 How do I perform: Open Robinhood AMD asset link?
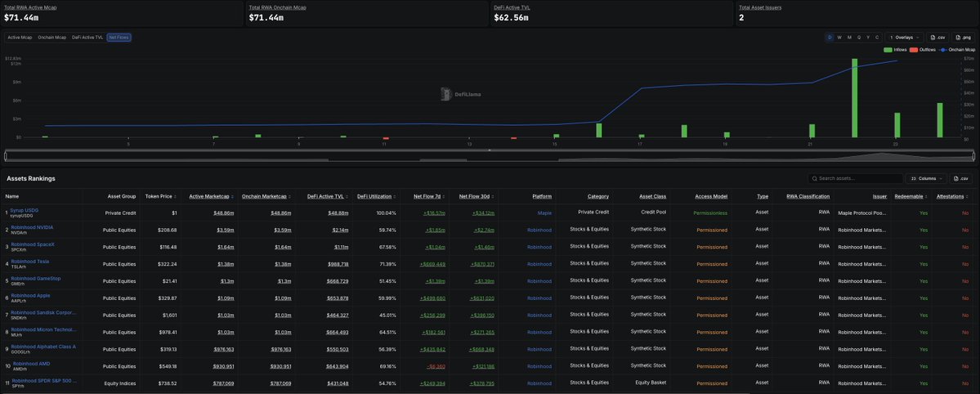pyautogui.click(x=32, y=364)
